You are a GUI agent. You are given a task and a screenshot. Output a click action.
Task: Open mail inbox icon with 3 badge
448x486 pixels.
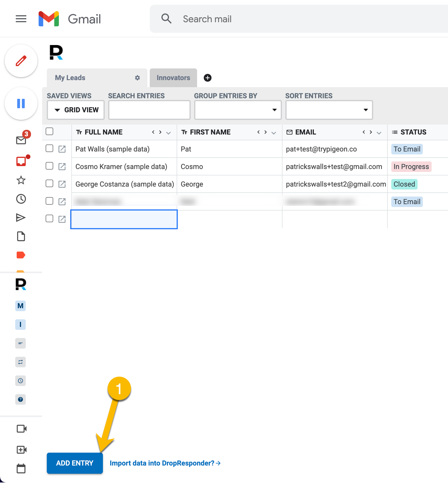tap(21, 140)
